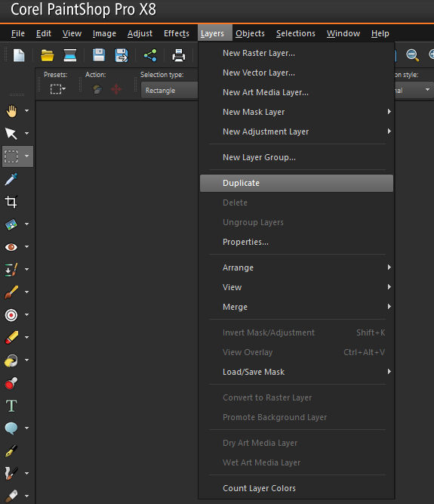Viewport: 434px width, 504px height.
Task: Select the Crop tool
Action: [x=11, y=202]
